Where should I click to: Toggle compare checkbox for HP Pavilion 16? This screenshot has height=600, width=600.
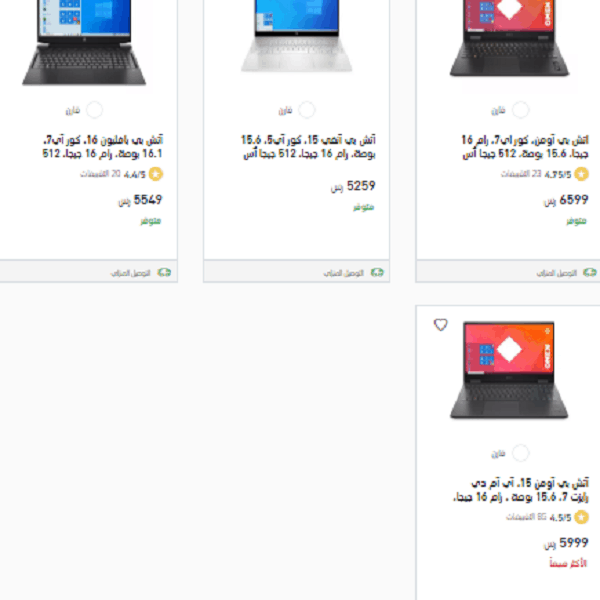click(x=94, y=110)
